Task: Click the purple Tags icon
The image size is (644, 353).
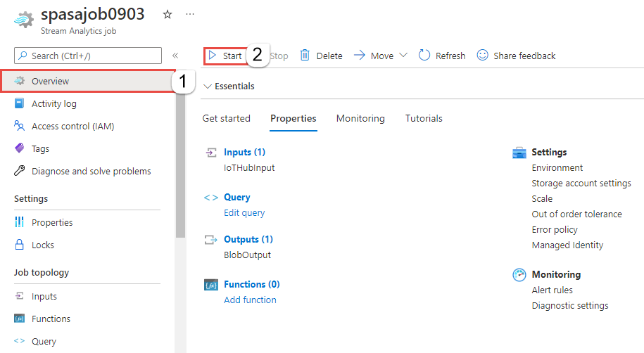Action: click(19, 148)
